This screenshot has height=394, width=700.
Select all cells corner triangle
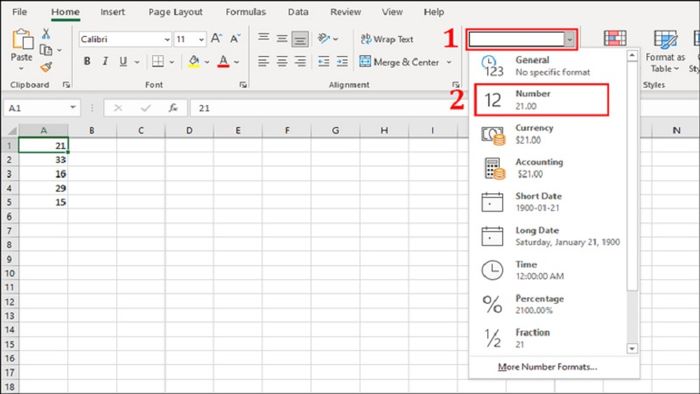click(11, 130)
